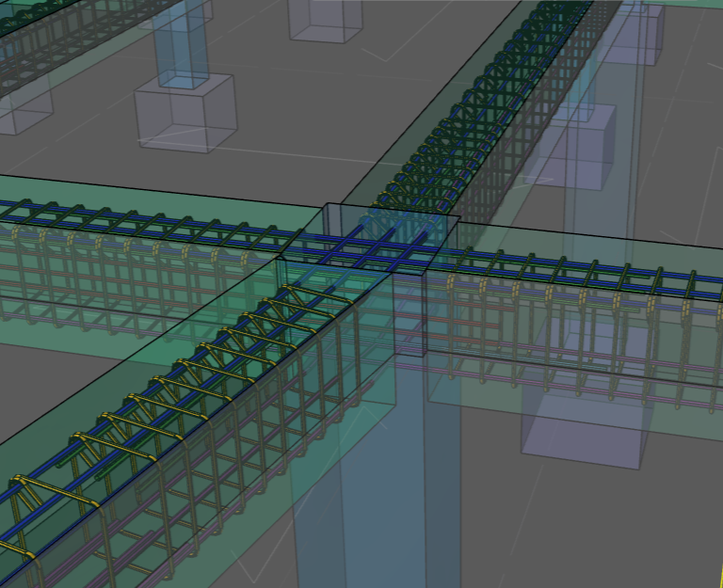723x588 pixels.
Task: Select the pink bottom rebar in right beam
Action: (x=602, y=364)
